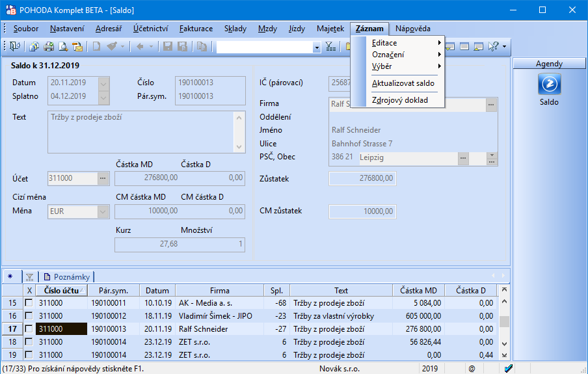Select the 605 000,00 Částka MD cell

click(x=418, y=316)
